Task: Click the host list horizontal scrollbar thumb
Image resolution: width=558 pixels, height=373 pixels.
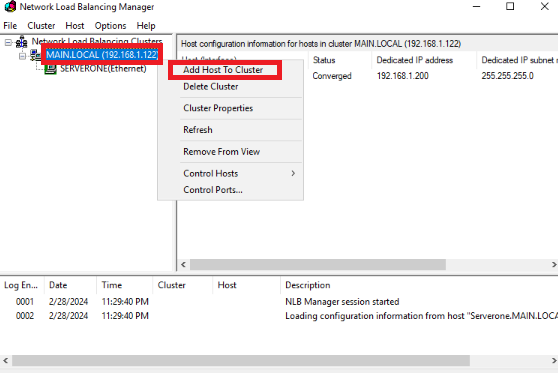Action: point(318,264)
